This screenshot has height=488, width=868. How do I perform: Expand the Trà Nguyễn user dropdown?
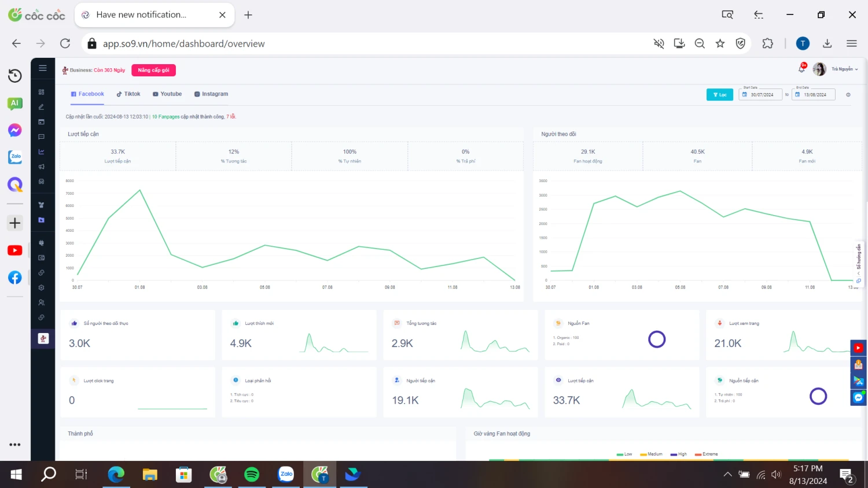[845, 69]
